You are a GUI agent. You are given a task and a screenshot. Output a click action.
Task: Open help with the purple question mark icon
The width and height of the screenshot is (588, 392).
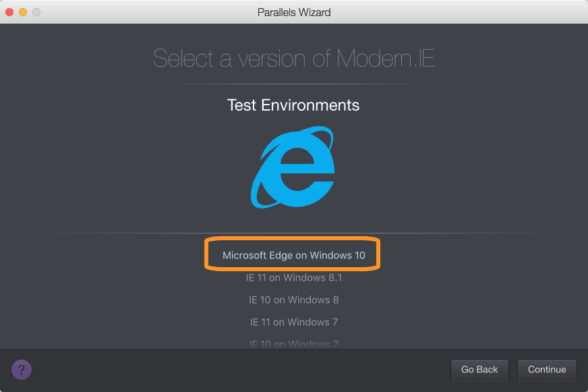[22, 370]
